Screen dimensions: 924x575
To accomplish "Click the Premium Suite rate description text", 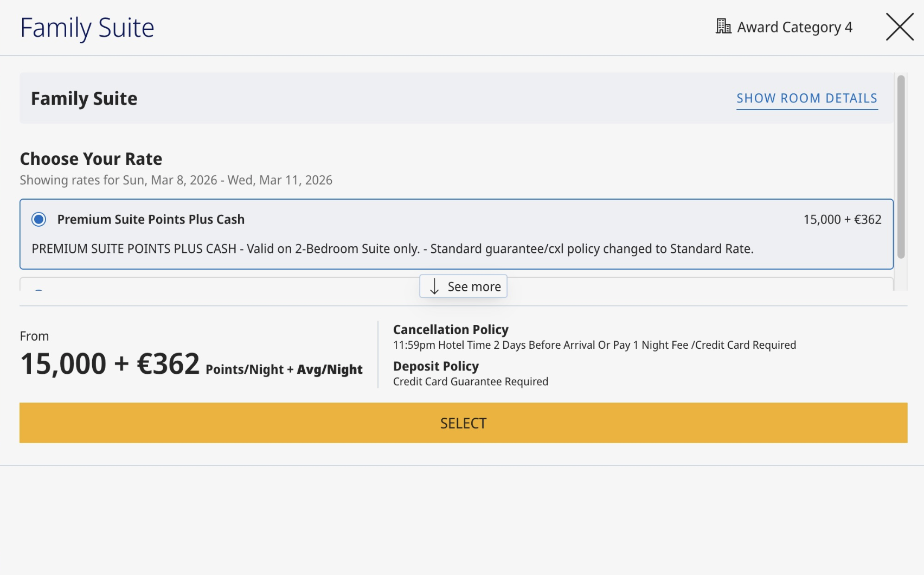I will tap(392, 249).
